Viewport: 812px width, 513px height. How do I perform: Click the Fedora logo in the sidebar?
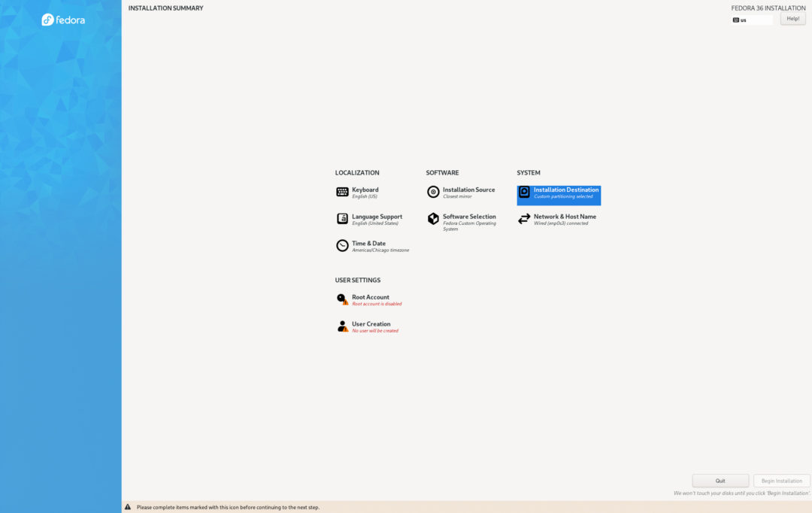tap(63, 20)
